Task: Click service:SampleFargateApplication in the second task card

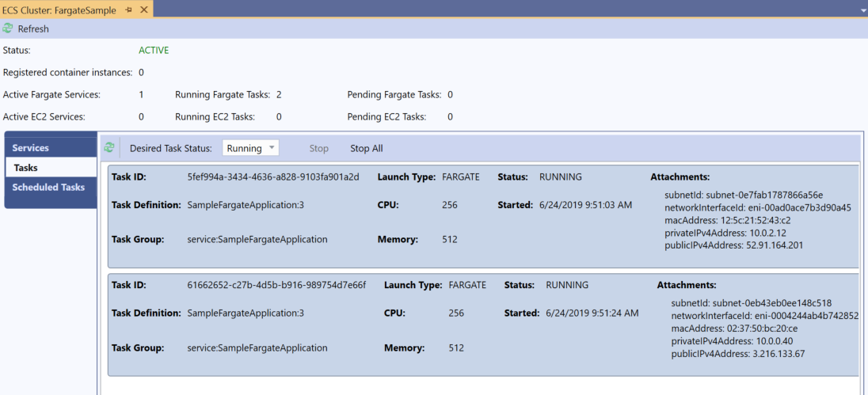Action: coord(257,348)
